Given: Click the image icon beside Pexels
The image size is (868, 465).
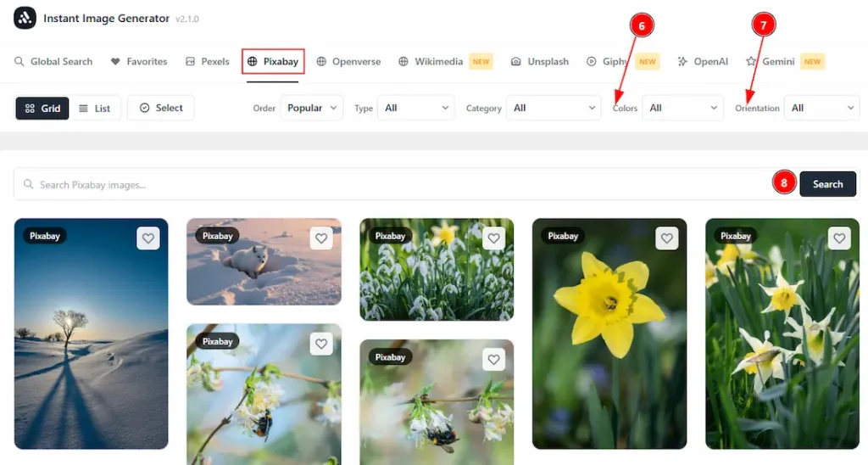Looking at the screenshot, I should (191, 62).
